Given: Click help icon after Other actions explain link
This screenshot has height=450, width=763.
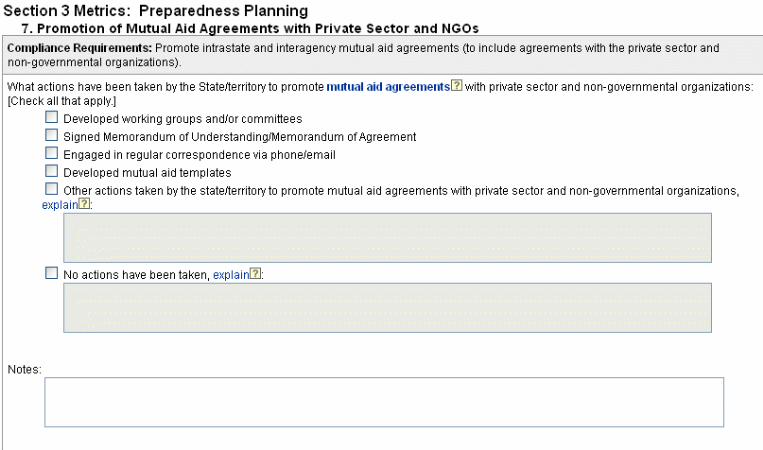Looking at the screenshot, I should [x=85, y=204].
